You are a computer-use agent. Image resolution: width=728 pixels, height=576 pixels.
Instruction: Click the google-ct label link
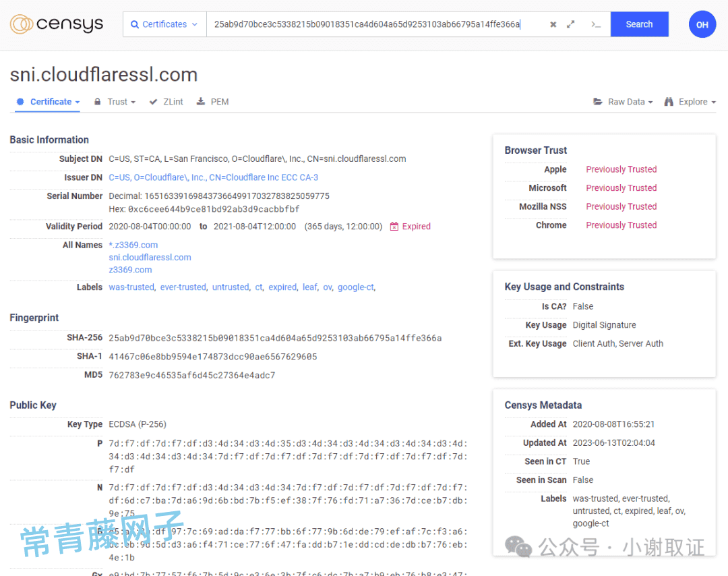coord(356,287)
